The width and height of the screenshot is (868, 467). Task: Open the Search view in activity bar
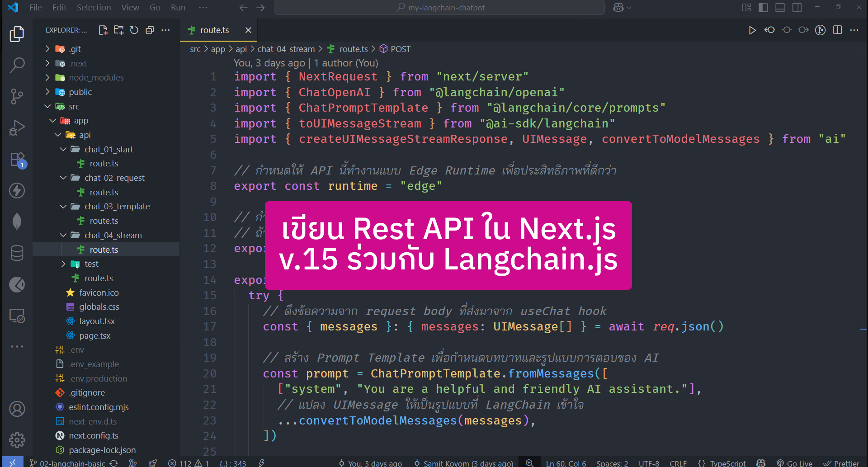[x=17, y=65]
